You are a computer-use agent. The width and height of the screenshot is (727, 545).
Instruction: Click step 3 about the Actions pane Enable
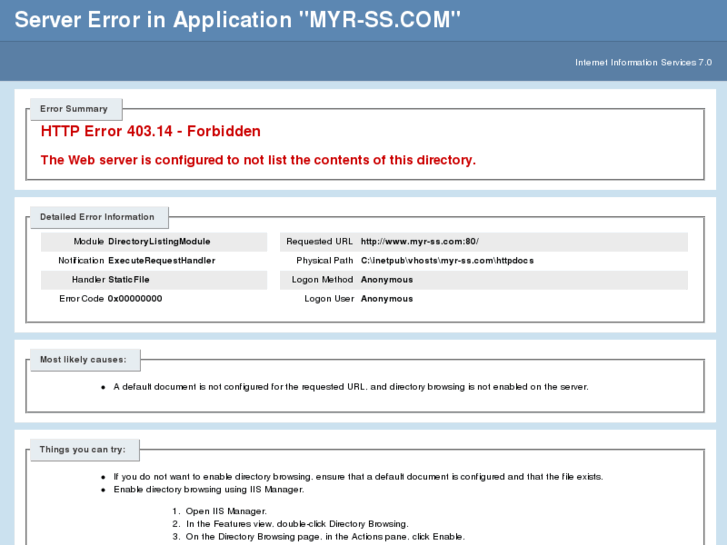(325, 537)
